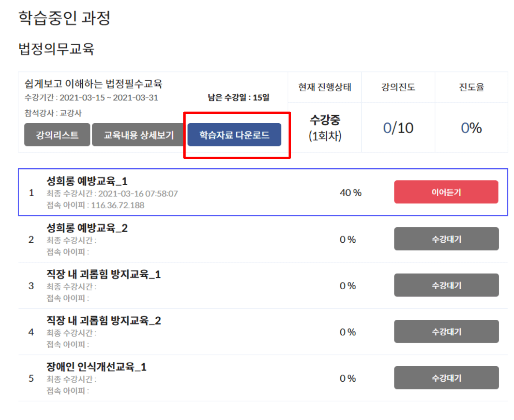Image resolution: width=514 pixels, height=420 pixels.
Task: Open the 강의리스트 lecture list
Action: point(57,134)
